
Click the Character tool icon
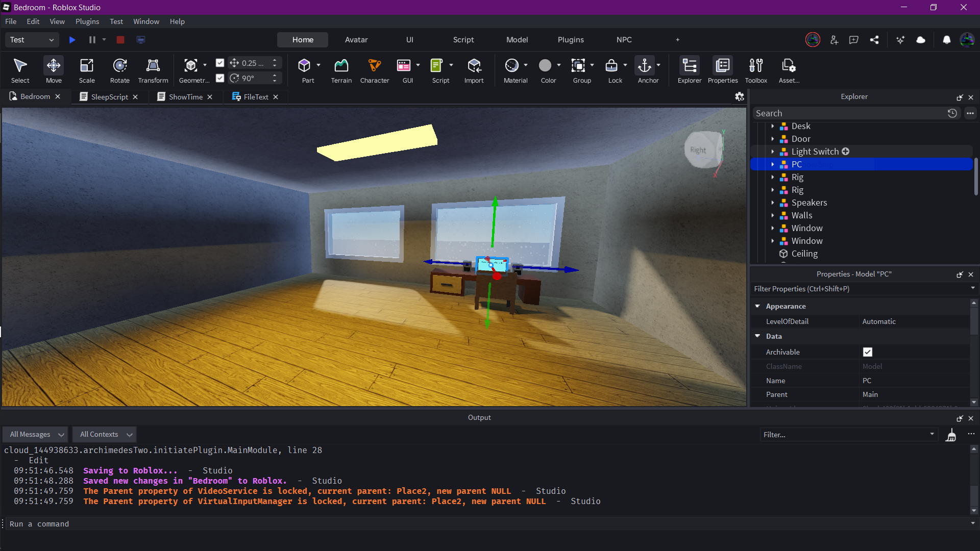[374, 65]
